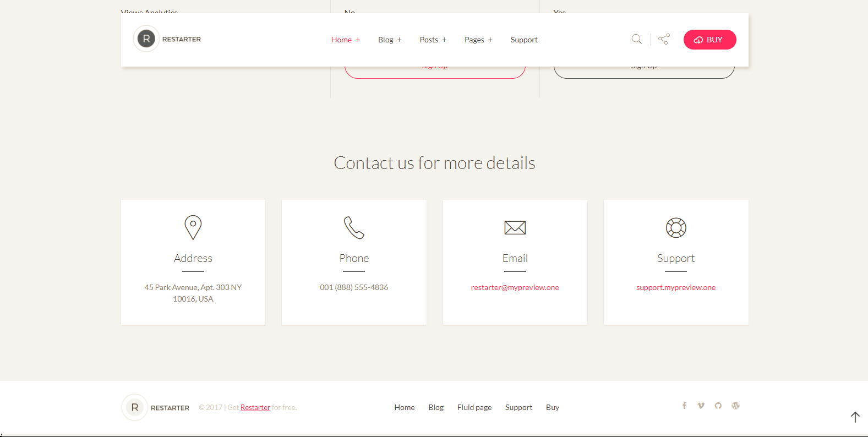Expand the Blog menu in header
This screenshot has height=437, width=868.
coord(390,40)
